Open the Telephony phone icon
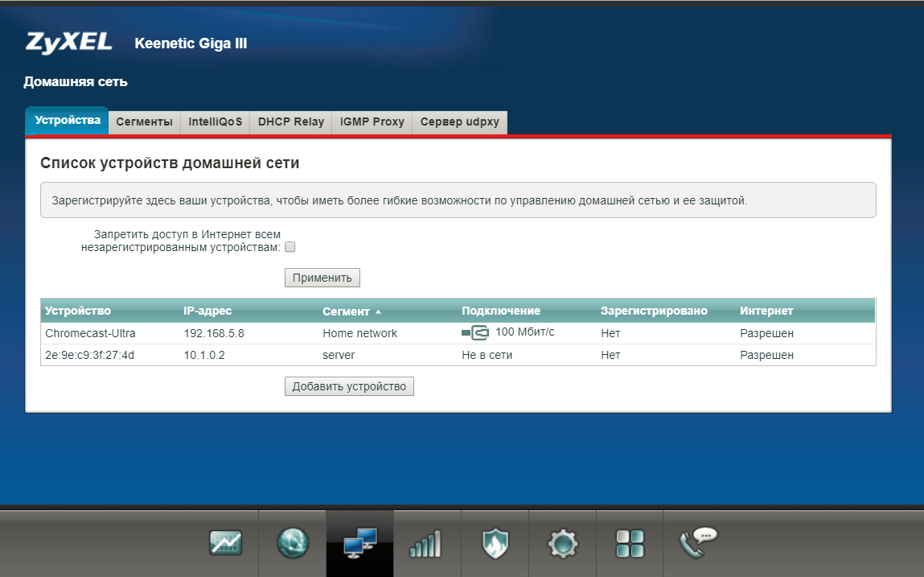Viewport: 924px width, 577px height. point(696,542)
